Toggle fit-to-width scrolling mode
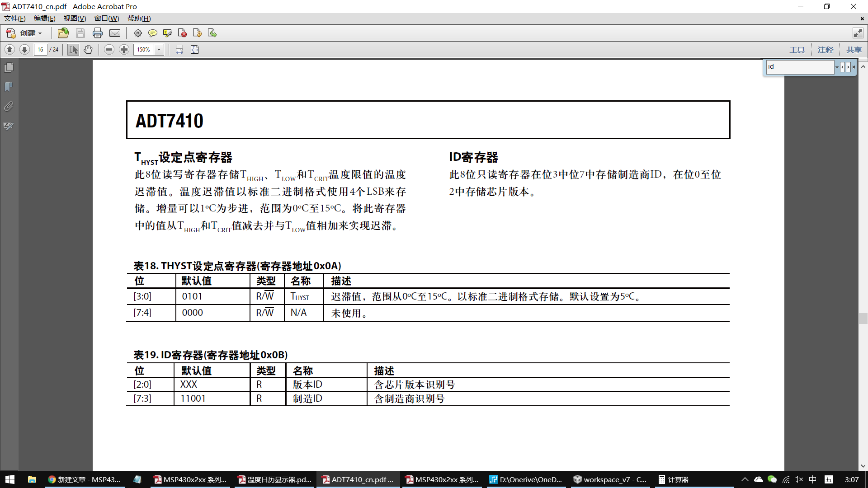This screenshot has height=488, width=868. 179,50
